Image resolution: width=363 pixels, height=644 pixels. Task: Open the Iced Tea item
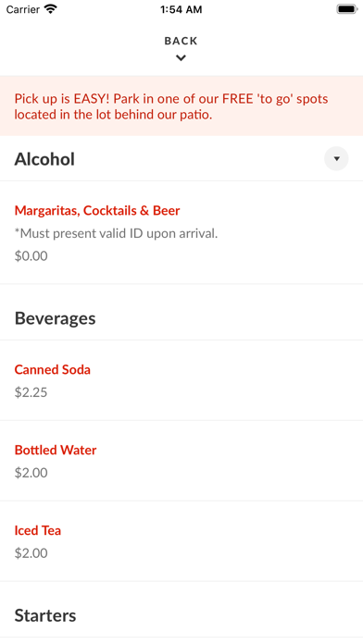pyautogui.click(x=38, y=530)
